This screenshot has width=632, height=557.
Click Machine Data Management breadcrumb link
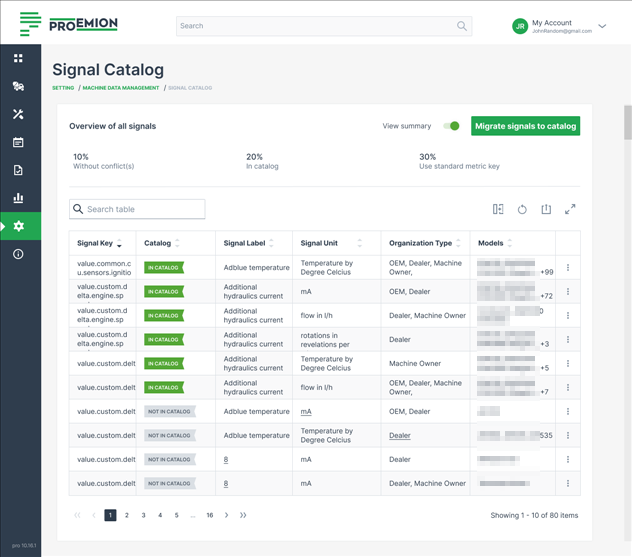(x=121, y=88)
